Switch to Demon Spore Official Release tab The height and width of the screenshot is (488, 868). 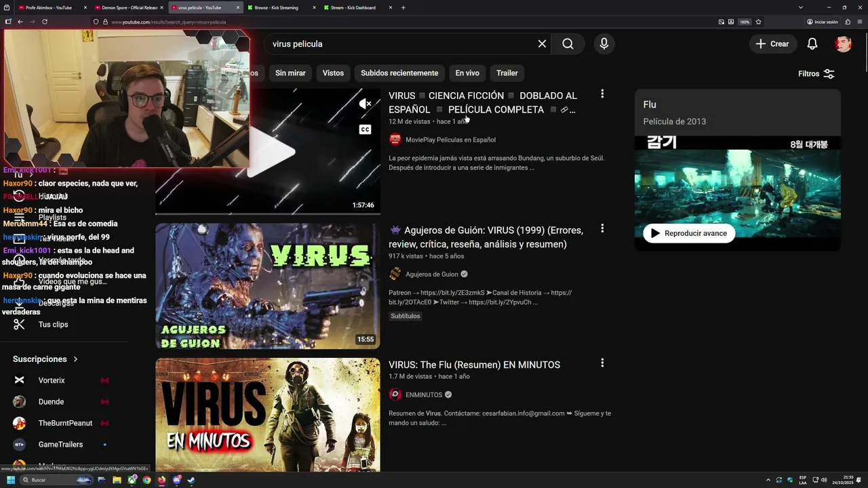click(129, 7)
